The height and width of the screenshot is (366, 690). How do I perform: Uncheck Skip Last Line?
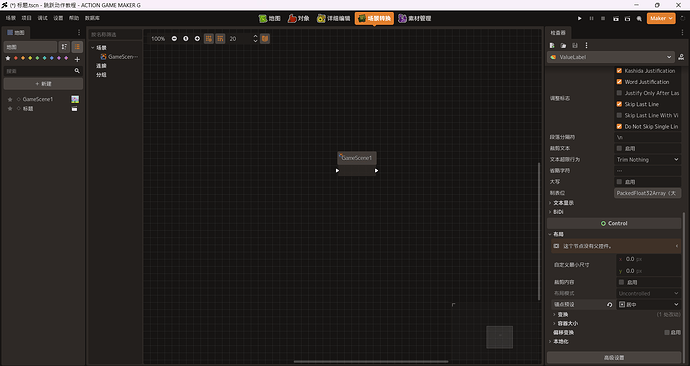point(619,104)
